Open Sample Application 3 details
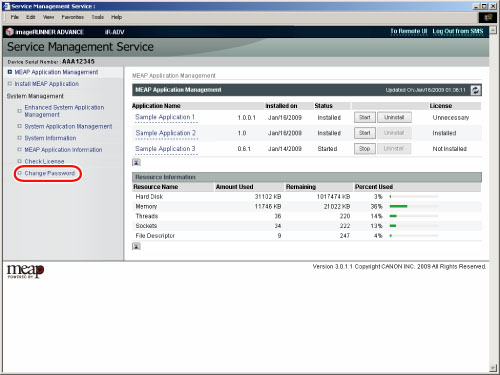This screenshot has width=500, height=375. [165, 149]
